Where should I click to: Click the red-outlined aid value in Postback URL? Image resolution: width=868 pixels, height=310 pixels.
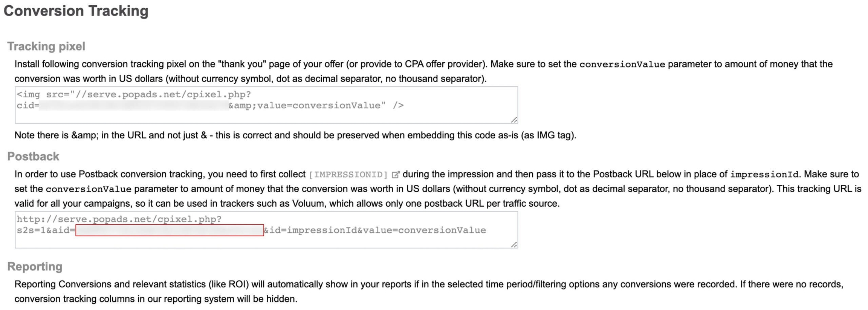pos(170,230)
